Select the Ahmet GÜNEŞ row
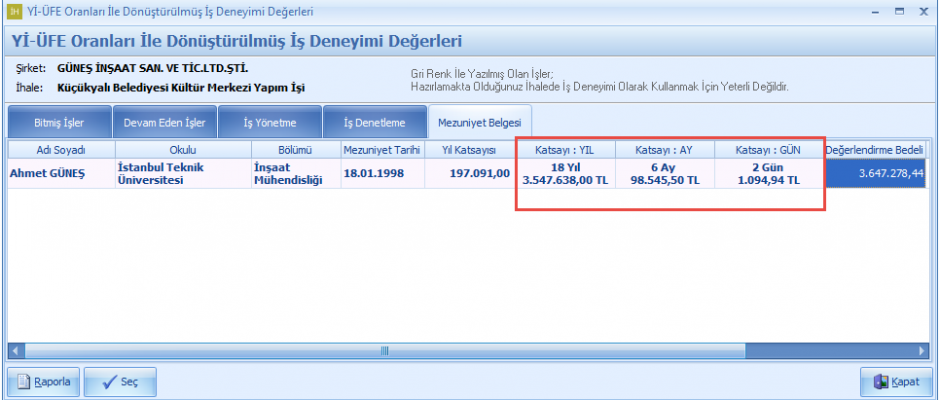The height and width of the screenshot is (400, 940). click(62, 173)
